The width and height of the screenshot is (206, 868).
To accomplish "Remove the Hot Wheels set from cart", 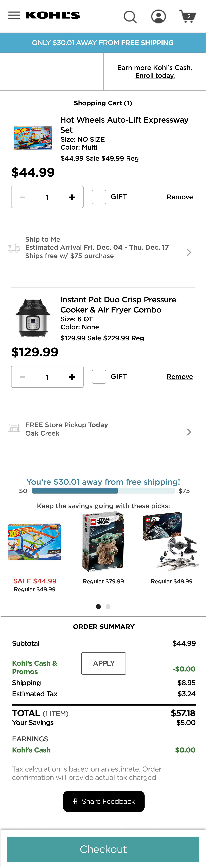I will pyautogui.click(x=180, y=197).
